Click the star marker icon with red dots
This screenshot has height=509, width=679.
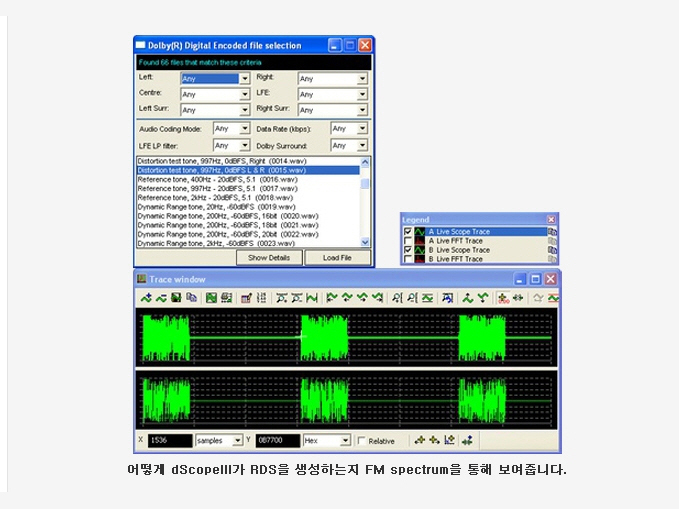click(x=503, y=298)
